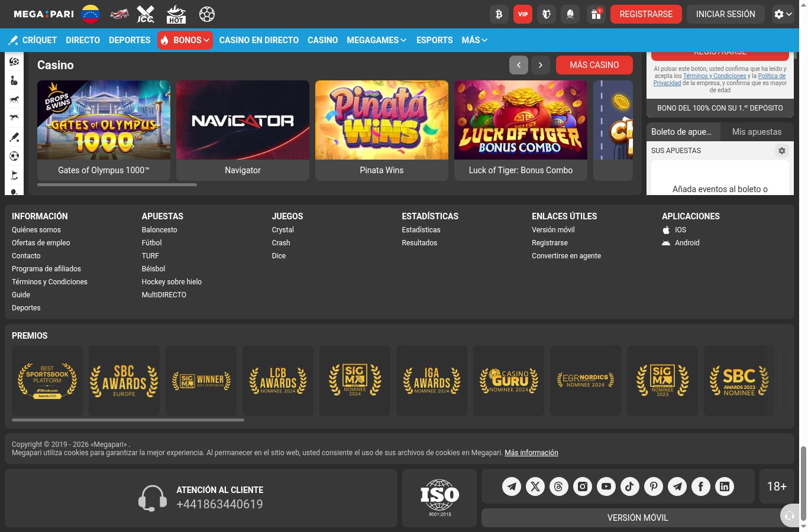Viewport: 808px width, 532px height.
Task: Open the floating support headset chat button
Action: click(x=790, y=515)
